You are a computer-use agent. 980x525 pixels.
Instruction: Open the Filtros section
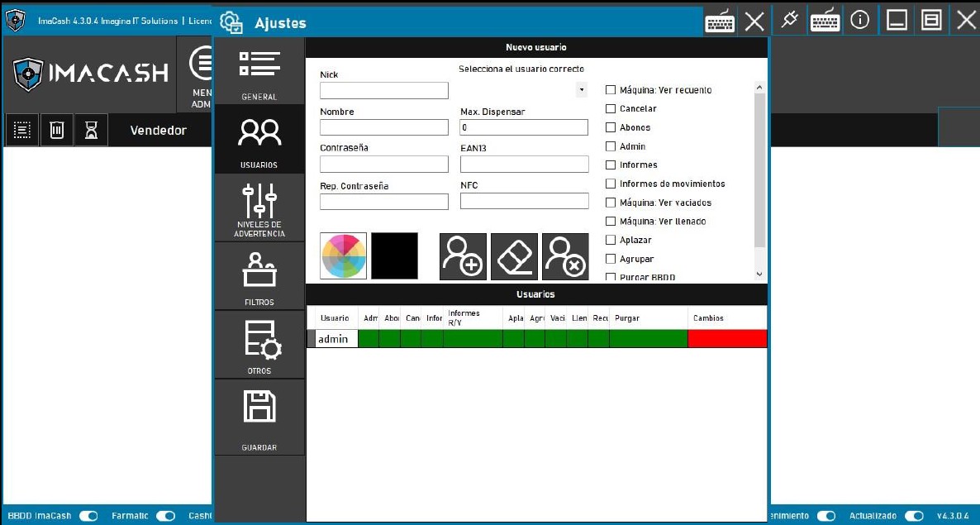click(259, 275)
